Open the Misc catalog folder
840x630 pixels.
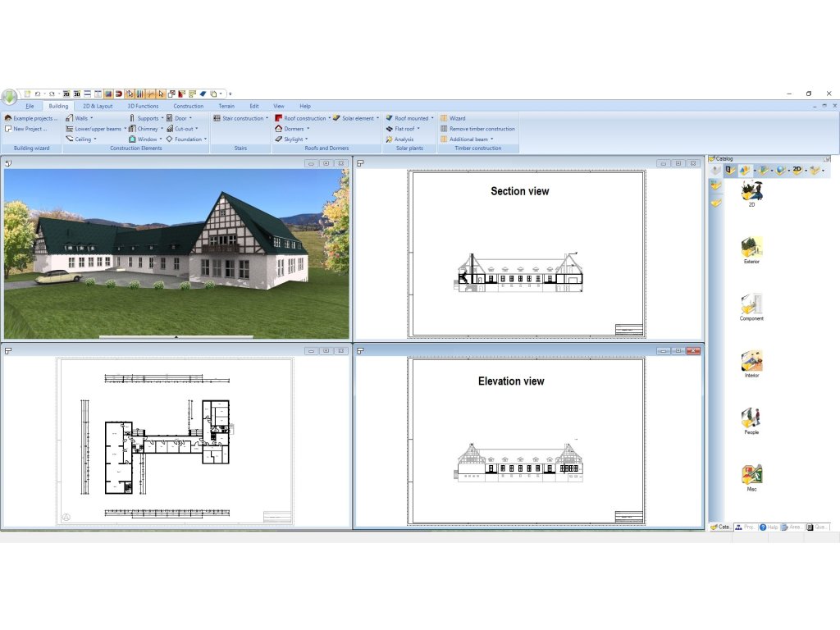click(751, 474)
